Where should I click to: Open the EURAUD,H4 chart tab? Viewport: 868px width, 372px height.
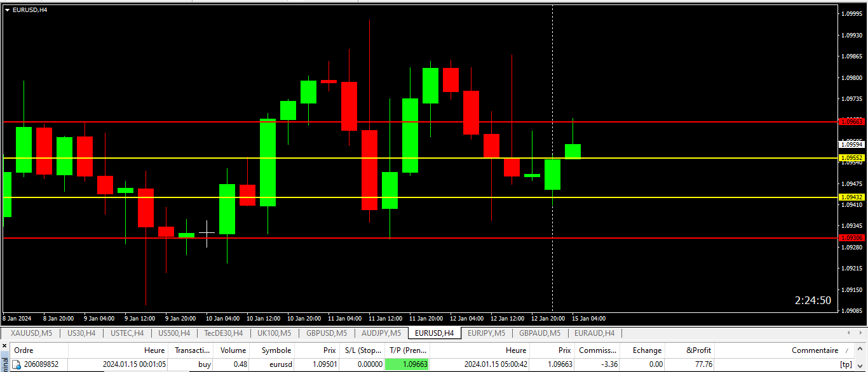[594, 333]
